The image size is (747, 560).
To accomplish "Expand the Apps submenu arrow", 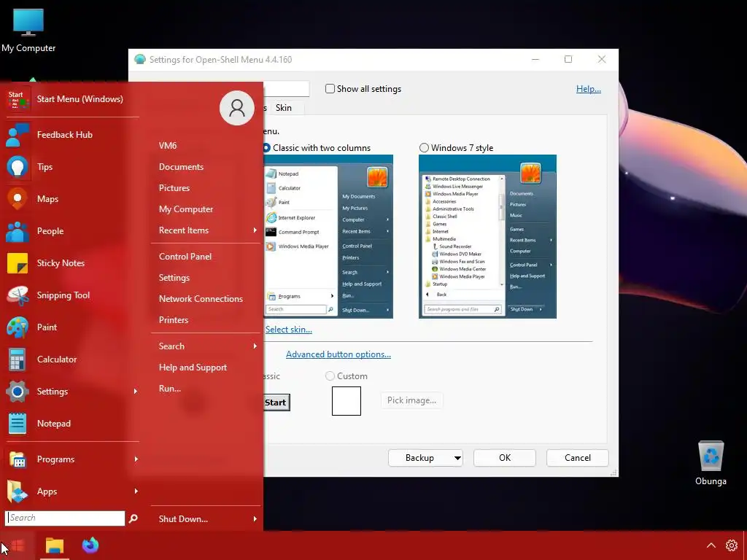I will click(x=136, y=491).
